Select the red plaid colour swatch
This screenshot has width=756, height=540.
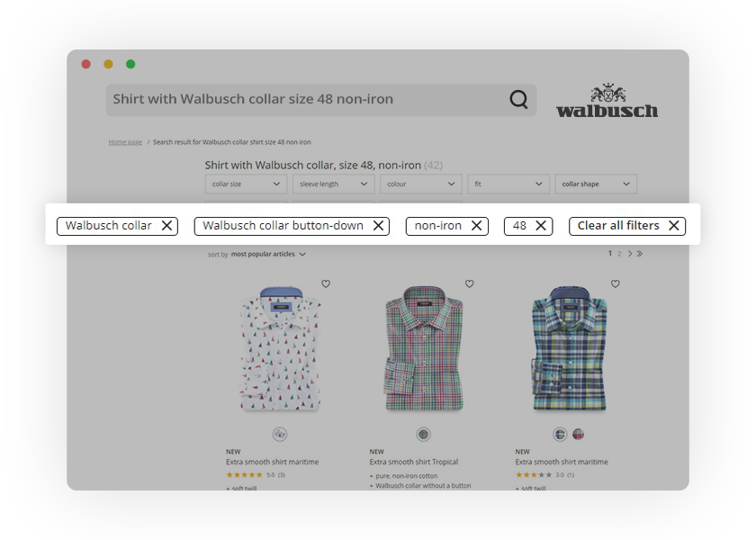[578, 435]
